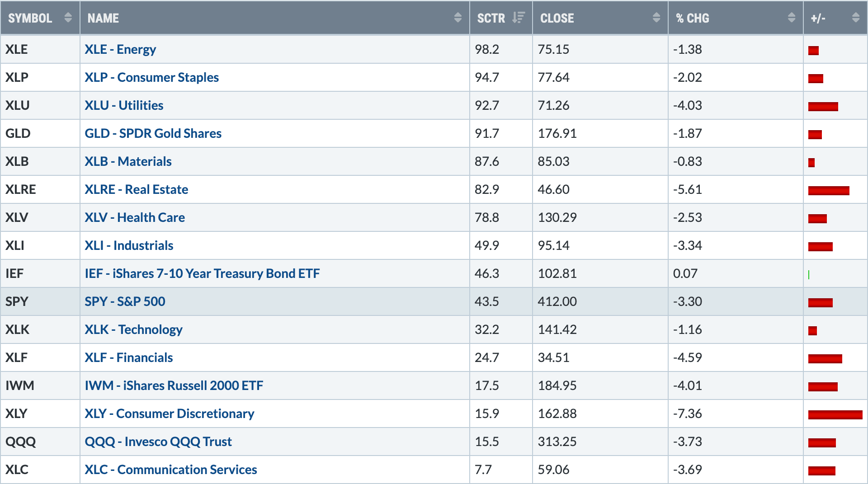The height and width of the screenshot is (484, 868).
Task: Sort by the % CHG column arrows
Action: point(792,18)
